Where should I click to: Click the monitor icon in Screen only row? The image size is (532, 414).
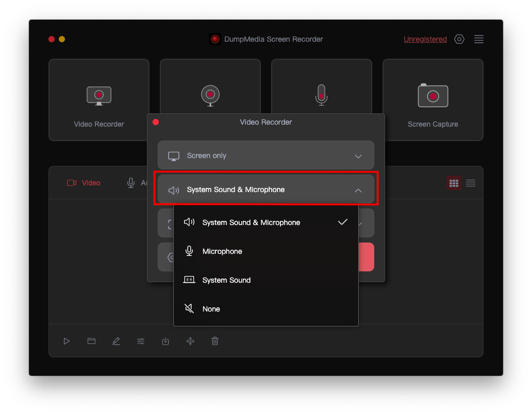(174, 156)
